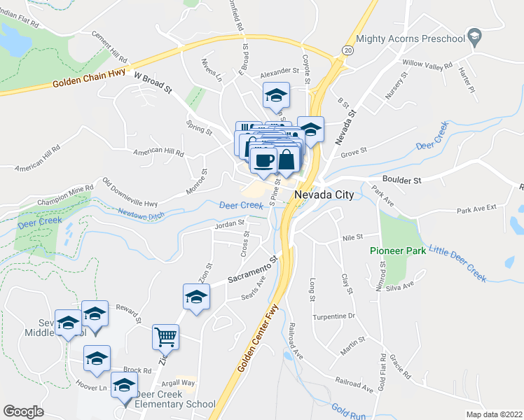Viewport: 524px width, 420px height.
Task: Open the shopping cart grocery marker
Action: tap(166, 339)
